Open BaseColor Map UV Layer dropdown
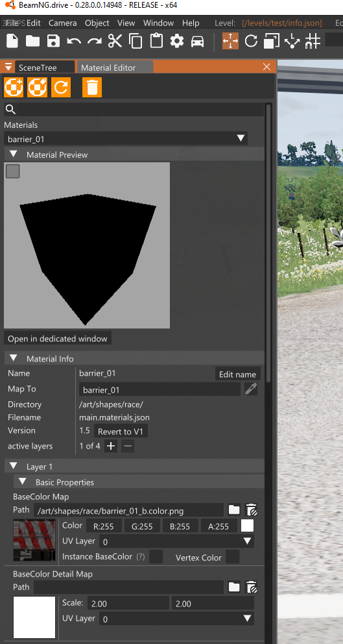 click(177, 541)
